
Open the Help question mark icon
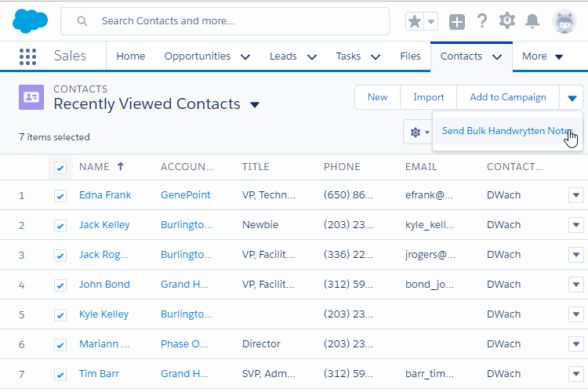coord(482,21)
